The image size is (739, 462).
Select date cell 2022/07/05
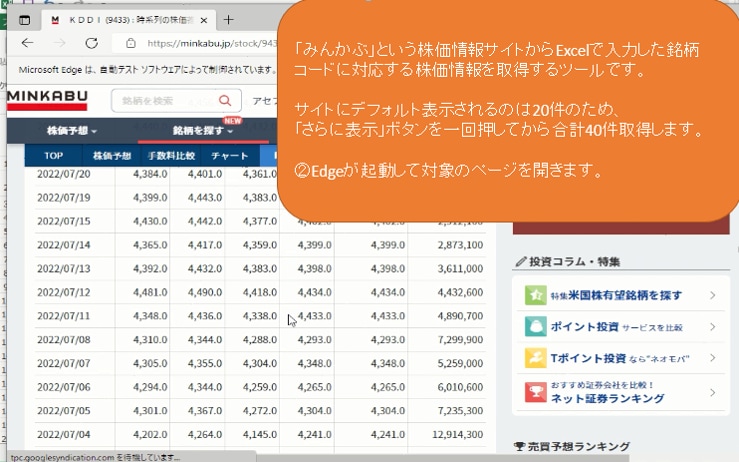point(64,411)
